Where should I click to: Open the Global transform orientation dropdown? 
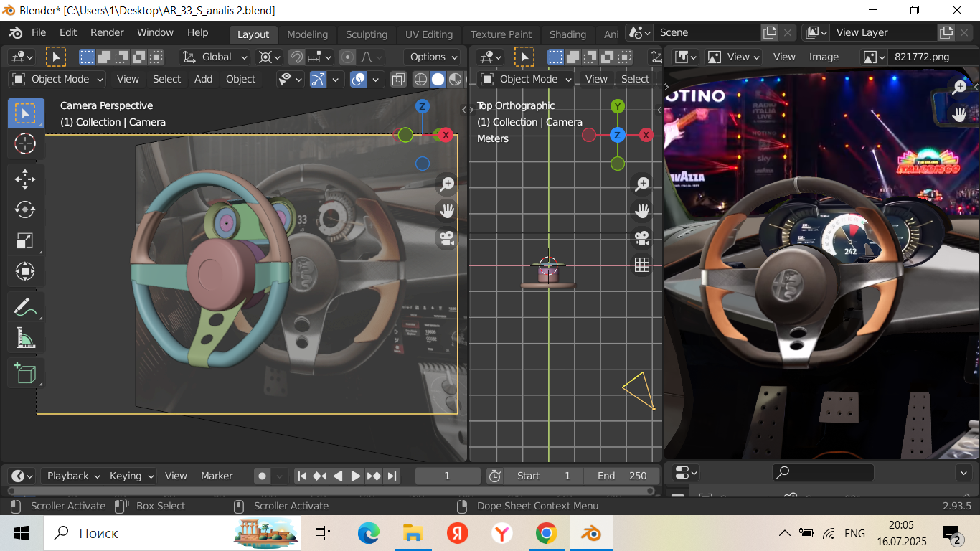(215, 57)
